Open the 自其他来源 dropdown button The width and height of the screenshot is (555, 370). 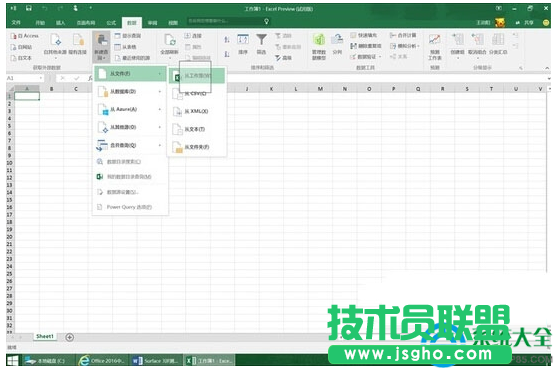(x=55, y=45)
